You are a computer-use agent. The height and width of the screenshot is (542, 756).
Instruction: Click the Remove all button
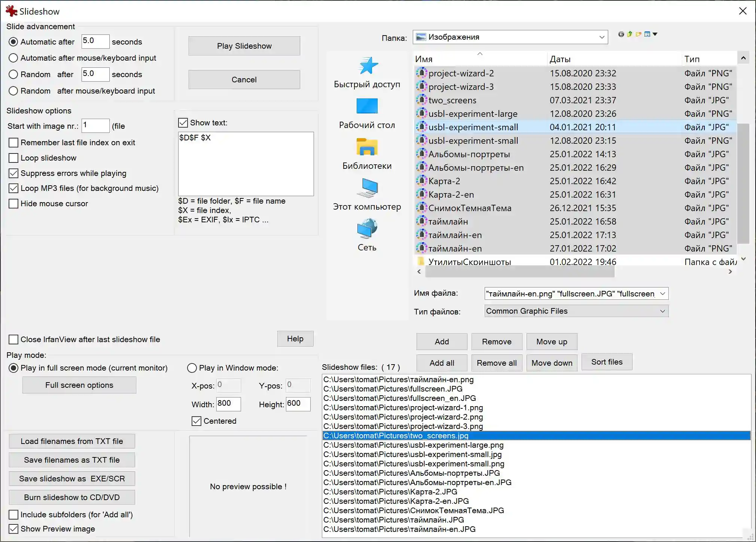tap(497, 363)
